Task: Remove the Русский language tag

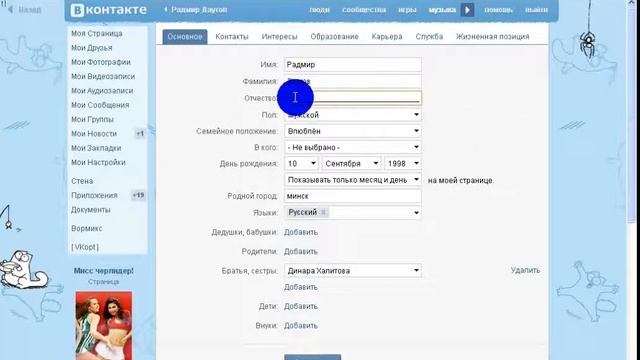Action: click(x=323, y=212)
